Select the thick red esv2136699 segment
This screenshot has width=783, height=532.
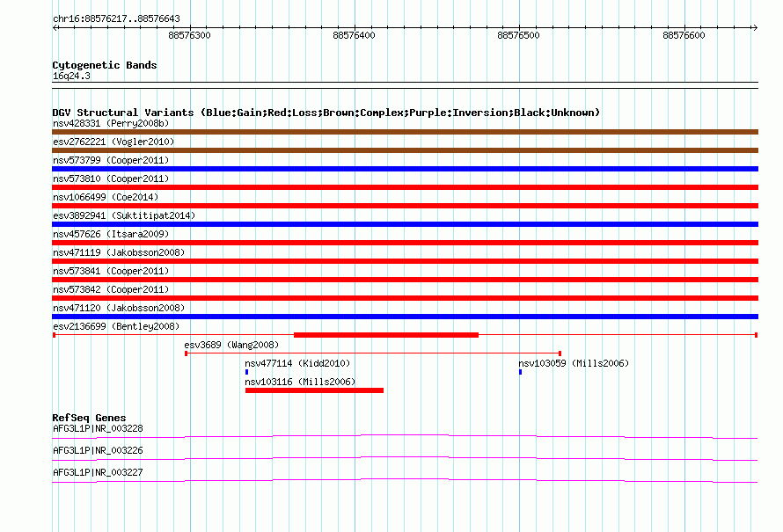[386, 335]
